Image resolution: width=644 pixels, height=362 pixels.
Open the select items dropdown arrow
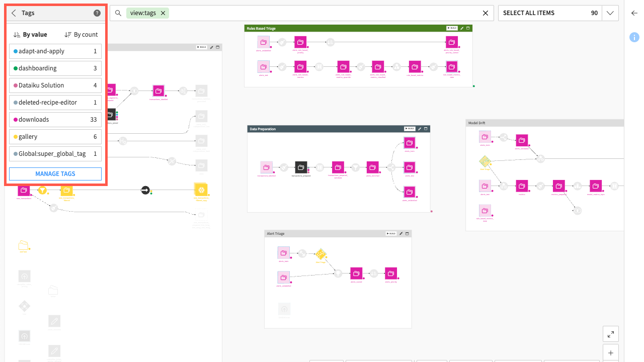coord(610,13)
